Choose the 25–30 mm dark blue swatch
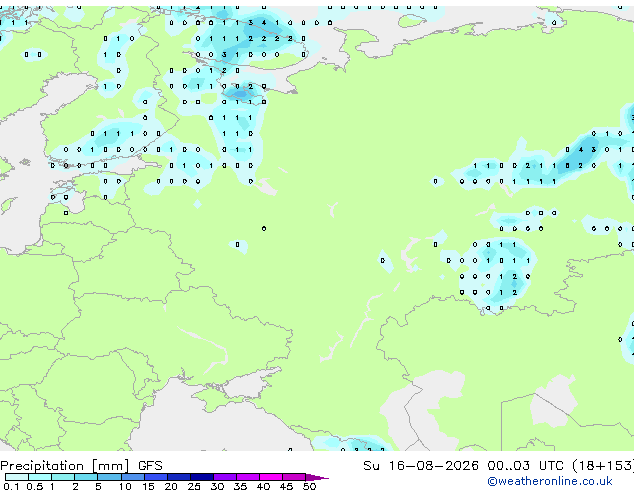The width and height of the screenshot is (634, 490). coord(202,477)
